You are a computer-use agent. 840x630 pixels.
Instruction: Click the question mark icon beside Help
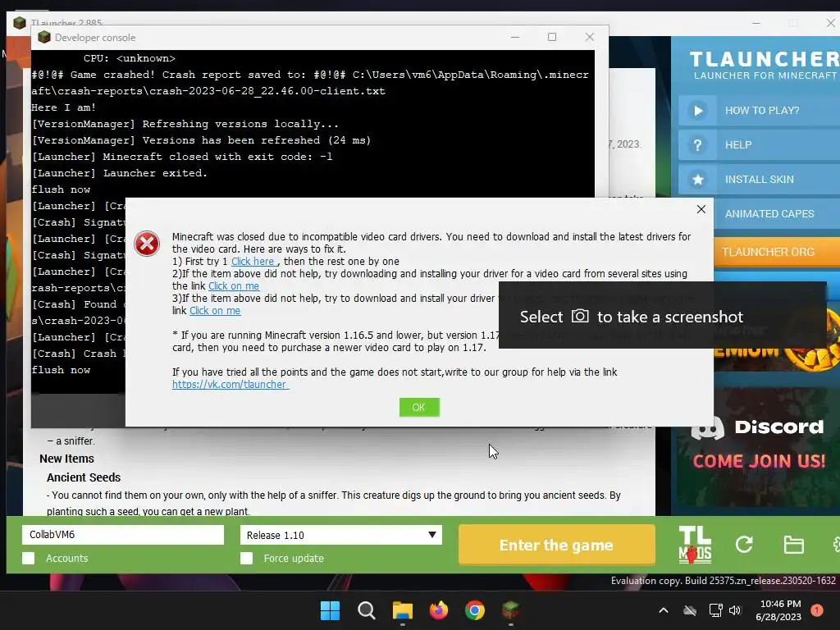pyautogui.click(x=697, y=144)
